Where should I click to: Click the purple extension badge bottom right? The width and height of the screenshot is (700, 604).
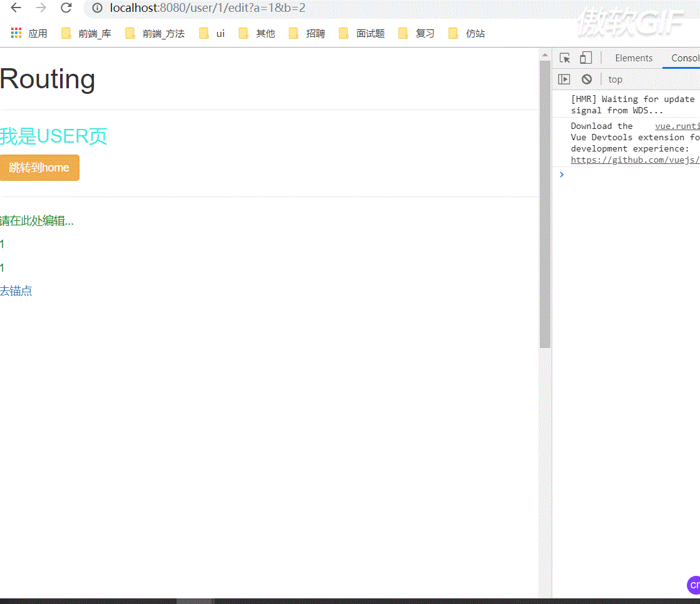click(x=694, y=585)
